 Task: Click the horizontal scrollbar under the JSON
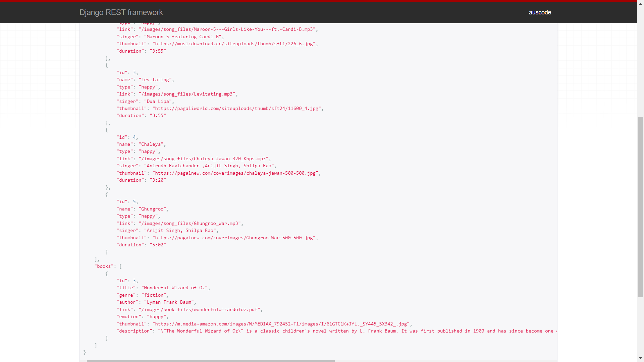[211, 361]
